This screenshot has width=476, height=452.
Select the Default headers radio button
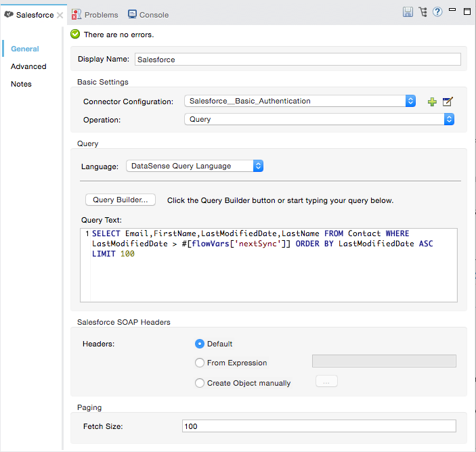point(200,344)
